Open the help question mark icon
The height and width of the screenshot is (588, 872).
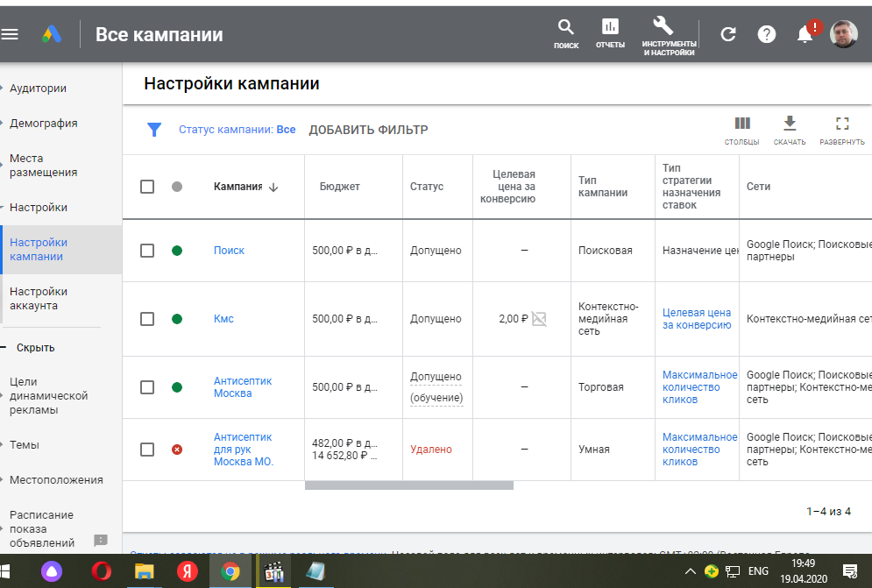pyautogui.click(x=767, y=34)
